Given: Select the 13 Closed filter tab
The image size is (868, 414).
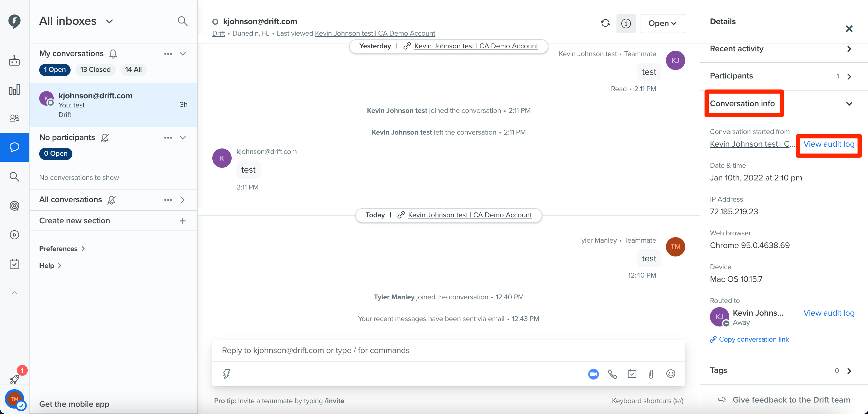Looking at the screenshot, I should click(x=95, y=69).
